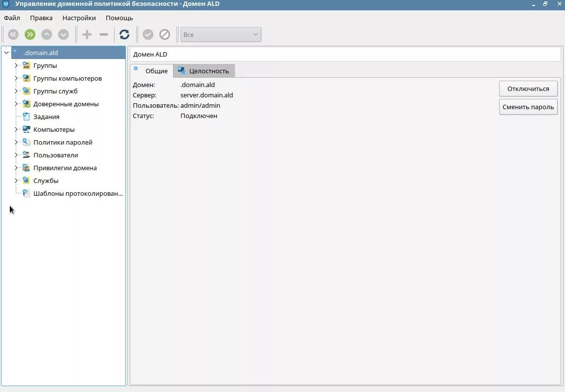The width and height of the screenshot is (565, 392).
Task: Minimize the window
Action: (x=534, y=4)
